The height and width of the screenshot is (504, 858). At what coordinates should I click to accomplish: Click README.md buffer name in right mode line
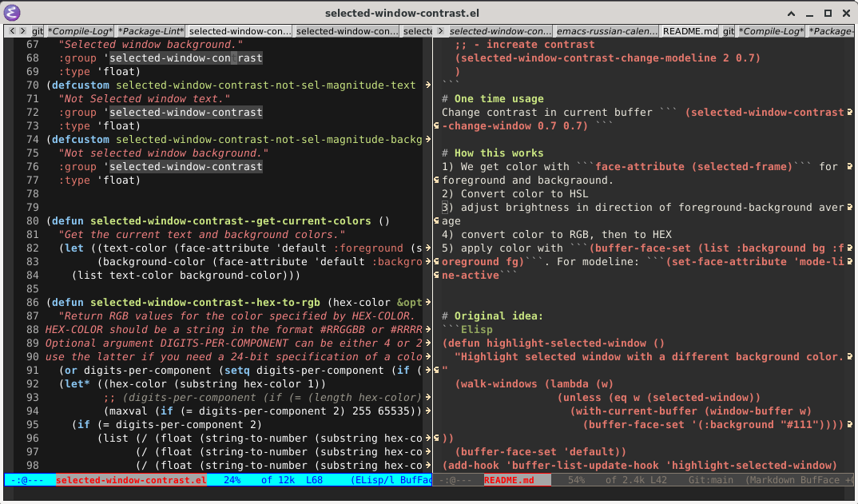tap(509, 480)
